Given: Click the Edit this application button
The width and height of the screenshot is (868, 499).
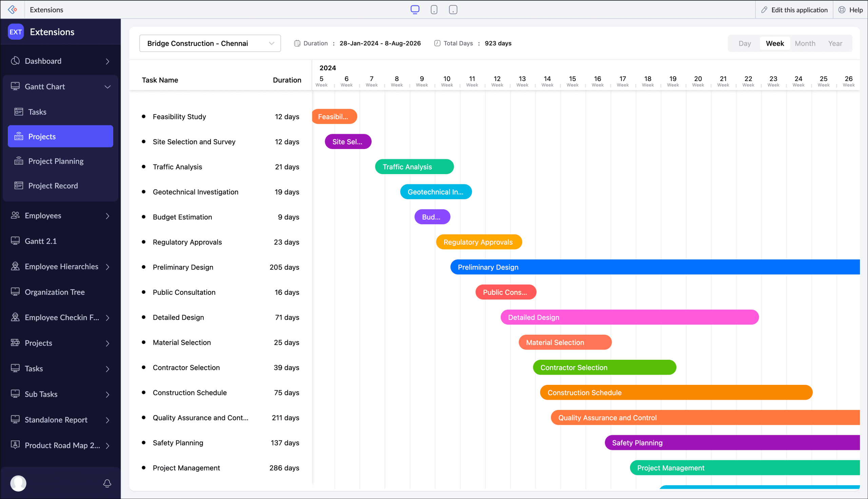Looking at the screenshot, I should [x=795, y=9].
